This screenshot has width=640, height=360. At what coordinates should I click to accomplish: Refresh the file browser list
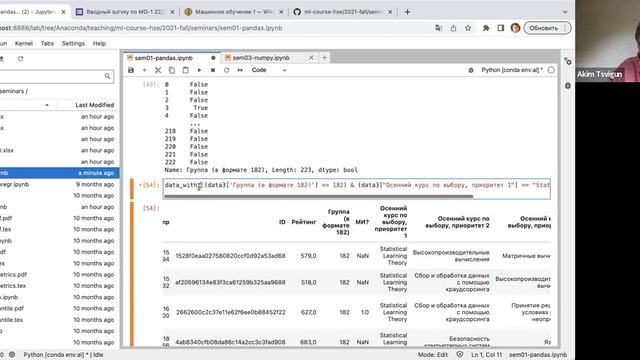[x=20, y=59]
